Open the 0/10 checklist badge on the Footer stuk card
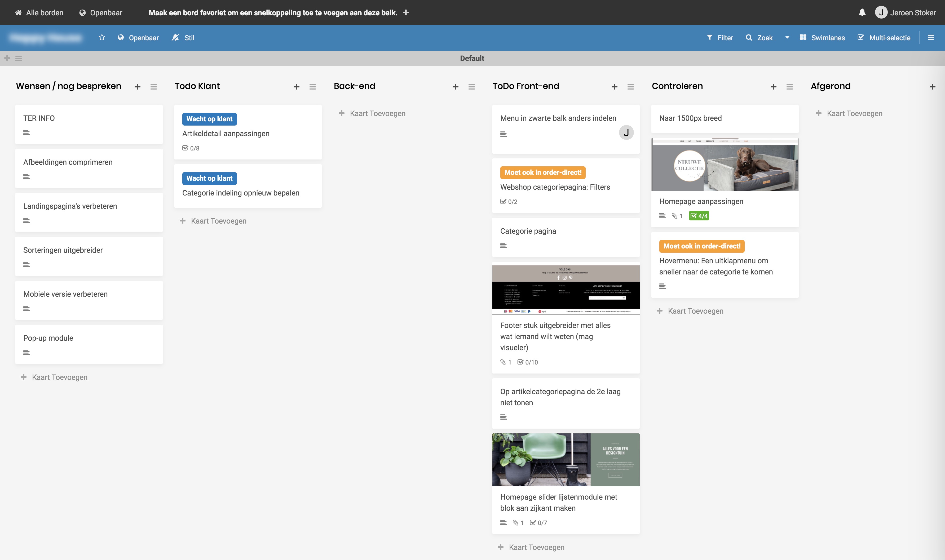 point(528,362)
